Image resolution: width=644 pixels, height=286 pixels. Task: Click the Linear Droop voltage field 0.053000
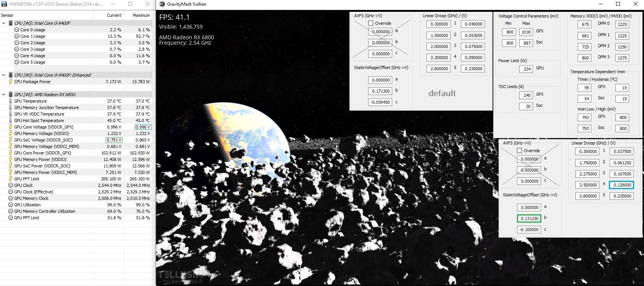473,35
